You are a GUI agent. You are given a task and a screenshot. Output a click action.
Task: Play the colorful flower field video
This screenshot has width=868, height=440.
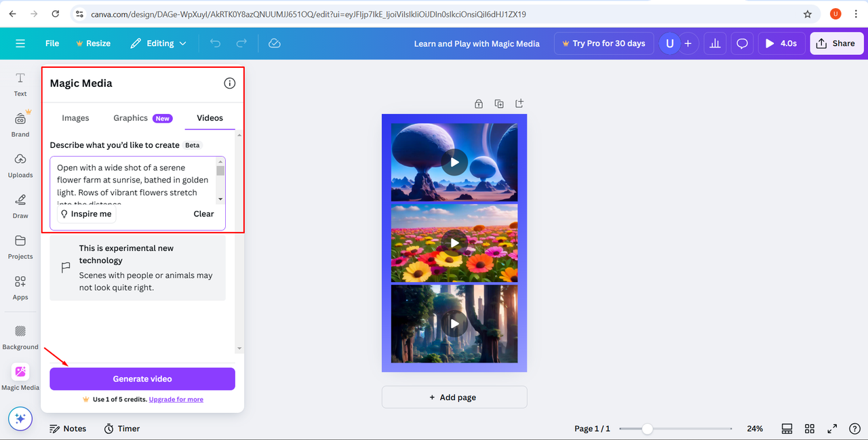pyautogui.click(x=454, y=243)
